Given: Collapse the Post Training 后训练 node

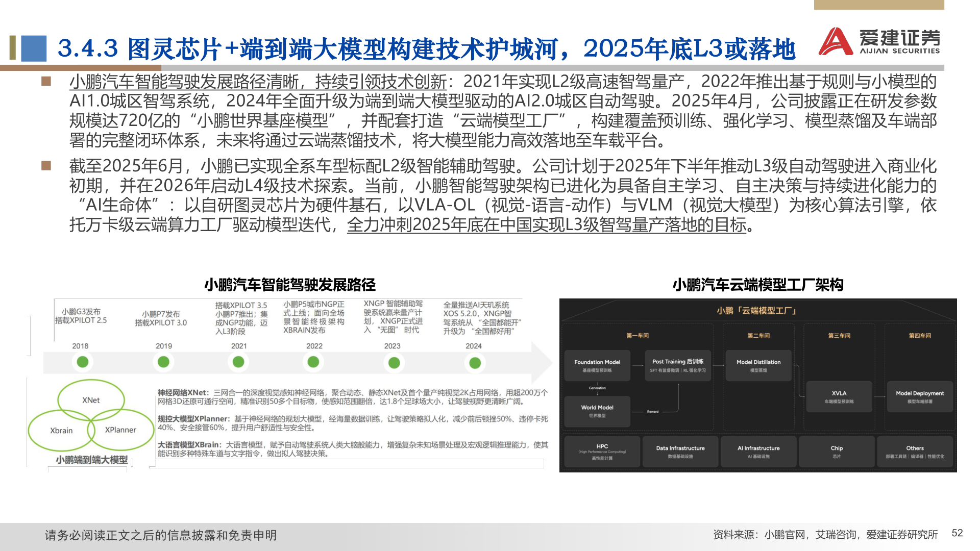Looking at the screenshot, I should (678, 365).
